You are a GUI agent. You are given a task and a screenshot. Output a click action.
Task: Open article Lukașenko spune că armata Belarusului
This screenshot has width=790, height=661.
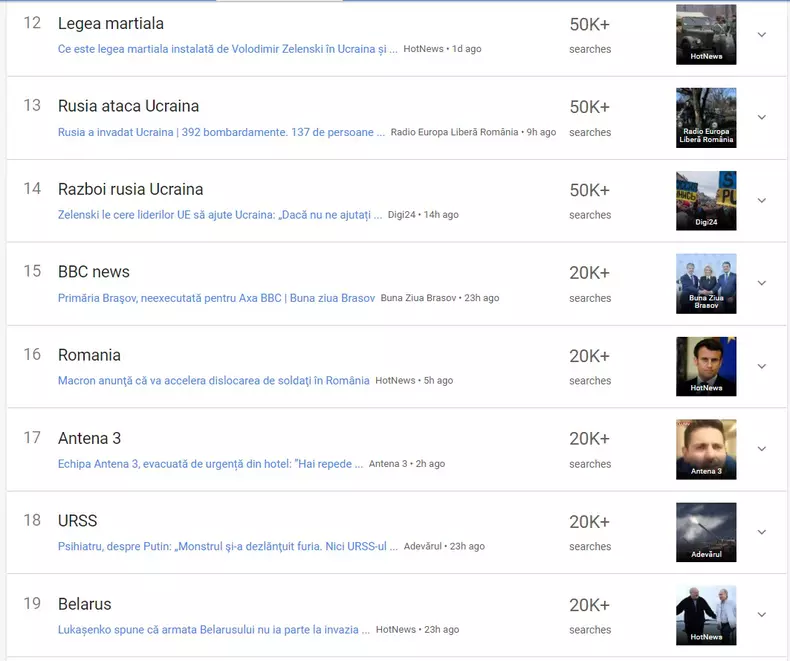pyautogui.click(x=214, y=629)
